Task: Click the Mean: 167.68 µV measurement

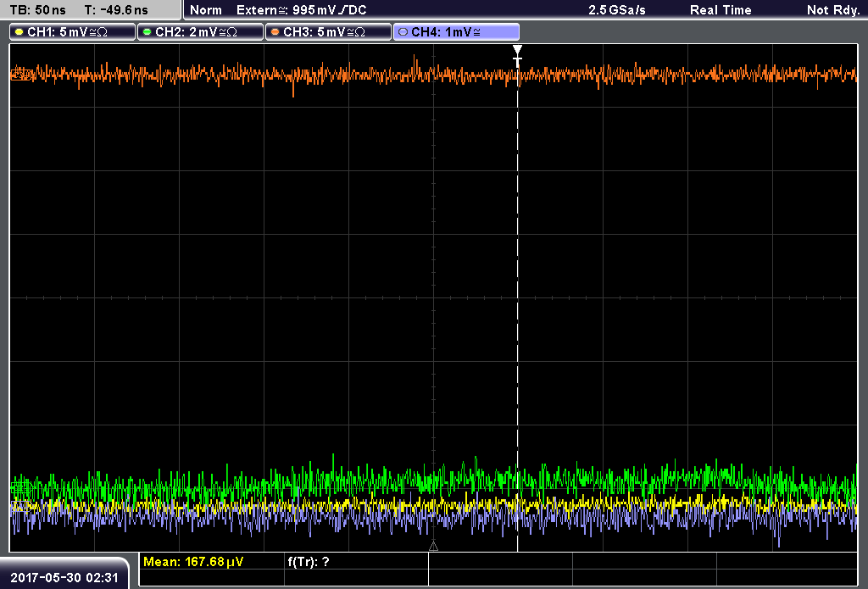Action: (x=193, y=562)
